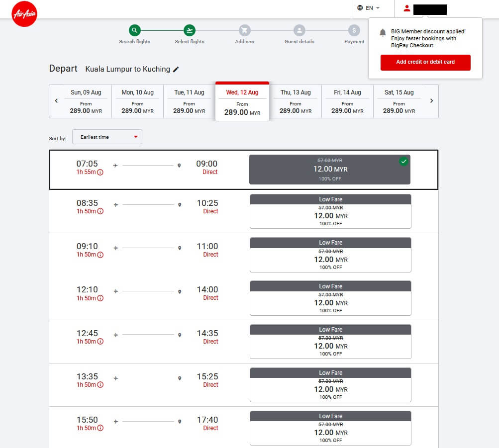The height and width of the screenshot is (448, 499).
Task: Click the Guest details step label
Action: click(299, 42)
